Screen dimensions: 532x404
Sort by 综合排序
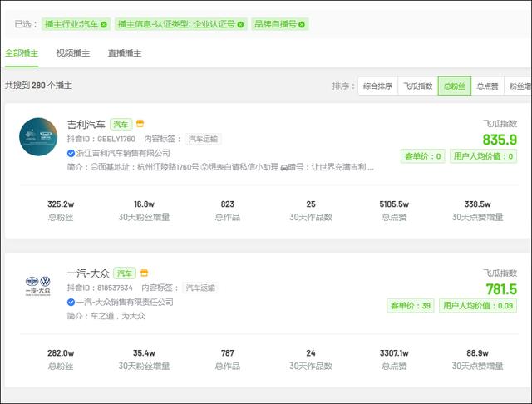coord(377,86)
